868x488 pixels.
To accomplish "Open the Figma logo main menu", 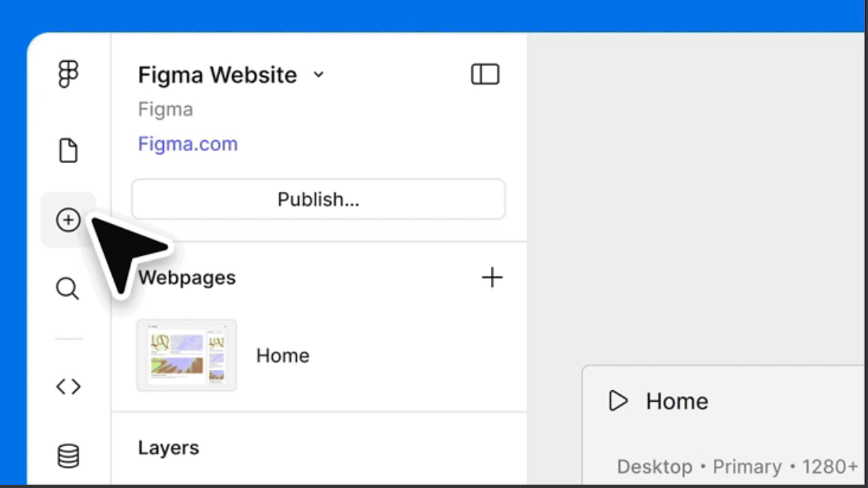I will pyautogui.click(x=68, y=74).
